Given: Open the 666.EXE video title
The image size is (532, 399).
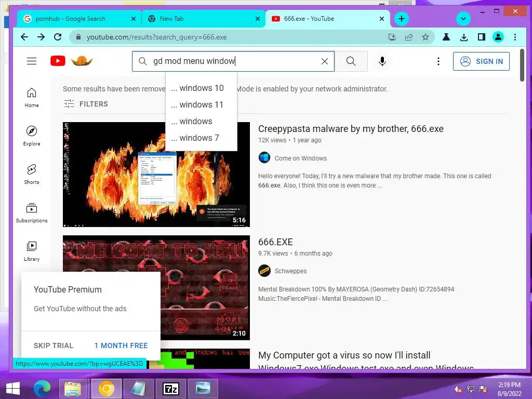Looking at the screenshot, I should pyautogui.click(x=275, y=242).
